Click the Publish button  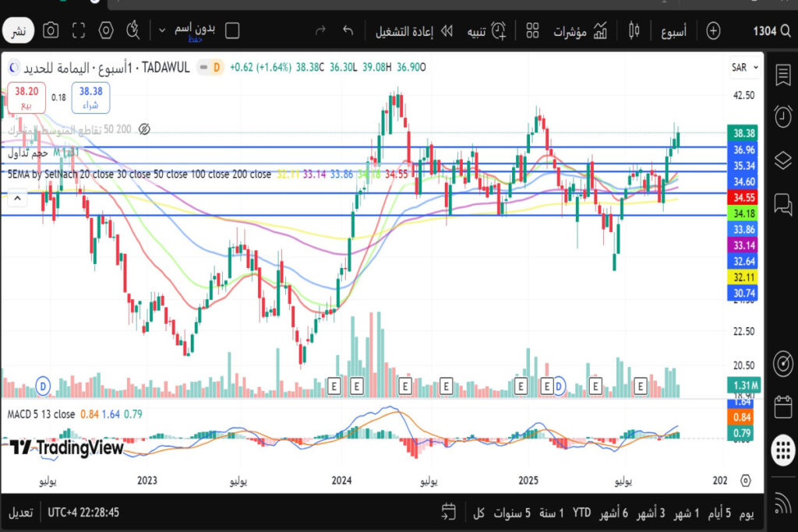17,31
